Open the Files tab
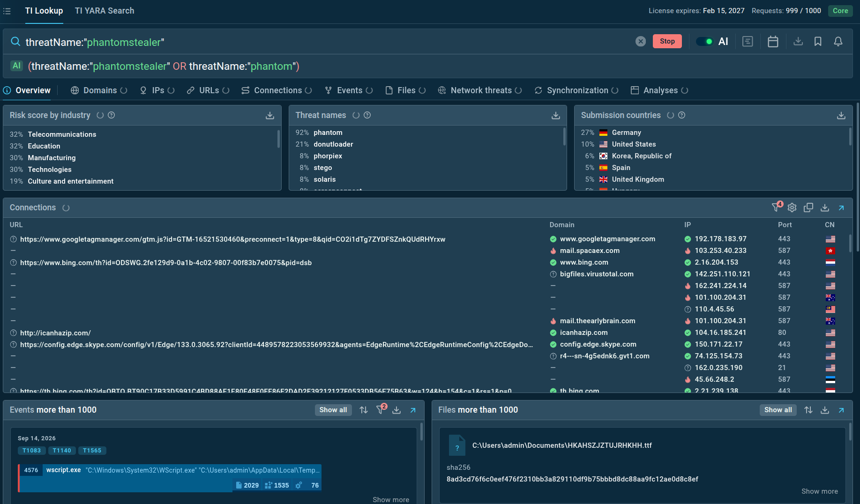Screen dimensions: 860x504 pos(405,90)
